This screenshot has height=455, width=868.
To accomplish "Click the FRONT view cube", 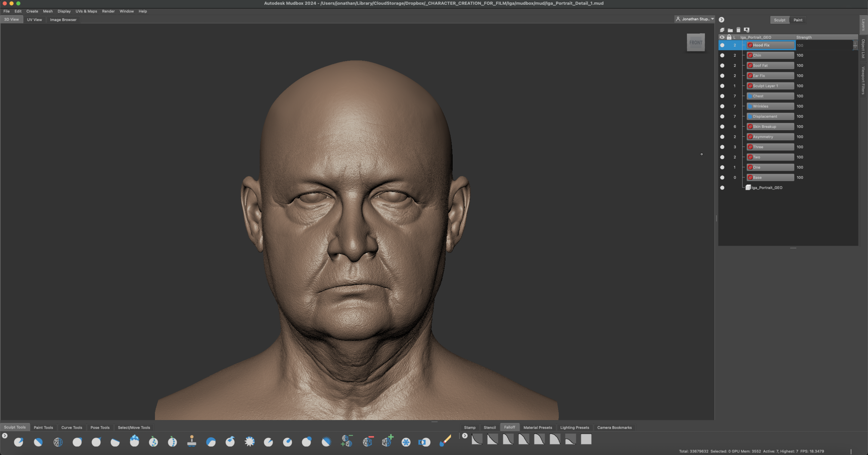I will [695, 43].
